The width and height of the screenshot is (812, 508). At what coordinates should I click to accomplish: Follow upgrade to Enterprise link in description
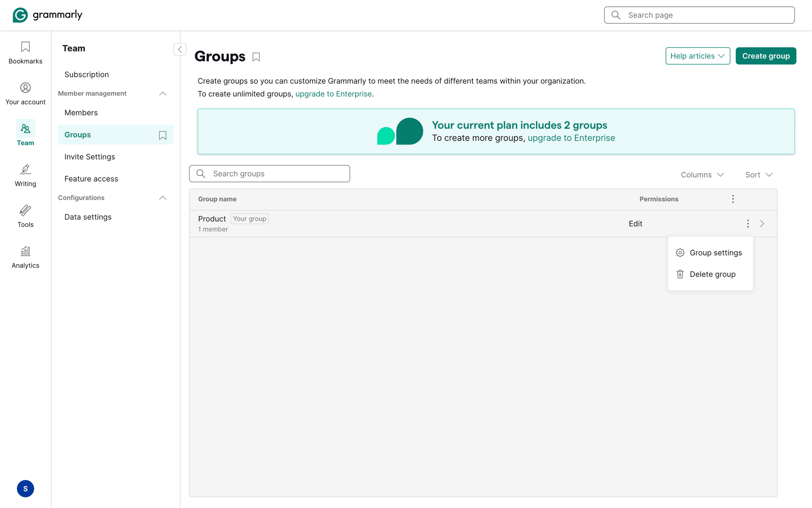[x=333, y=94]
